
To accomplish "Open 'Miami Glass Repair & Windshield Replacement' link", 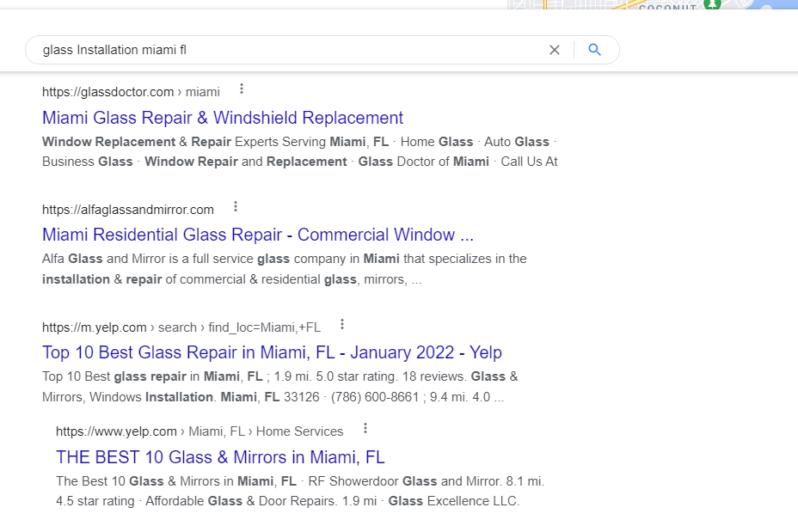I will (223, 118).
